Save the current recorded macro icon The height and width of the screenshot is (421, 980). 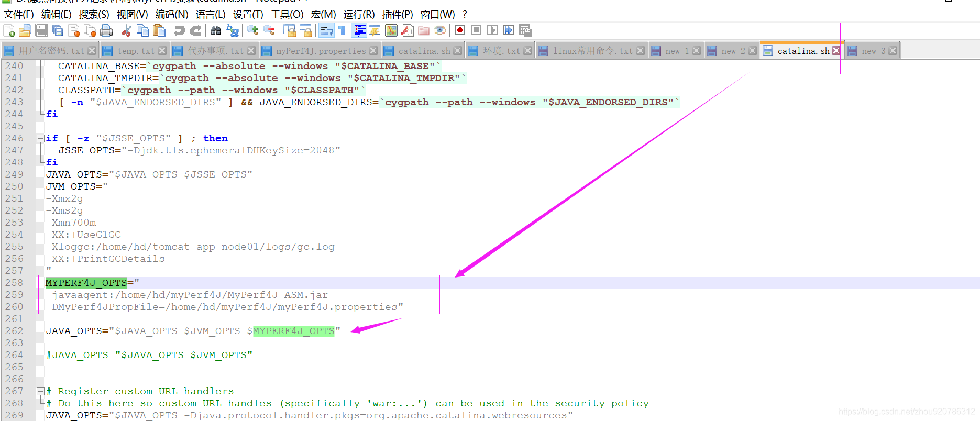pyautogui.click(x=525, y=30)
